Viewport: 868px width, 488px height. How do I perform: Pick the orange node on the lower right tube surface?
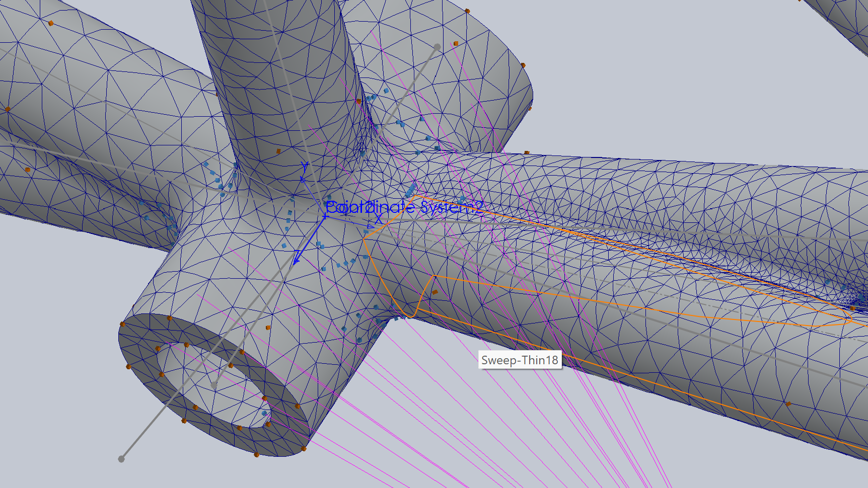(788, 403)
